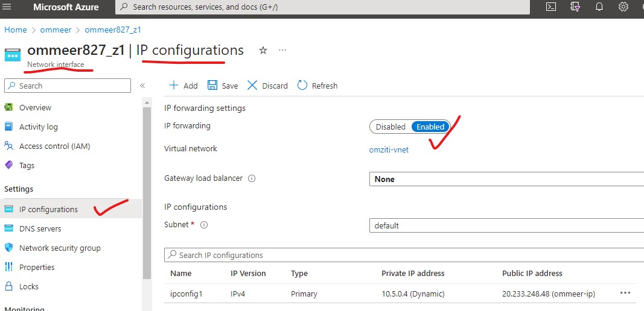Click Add to create IP configuration

click(x=183, y=86)
